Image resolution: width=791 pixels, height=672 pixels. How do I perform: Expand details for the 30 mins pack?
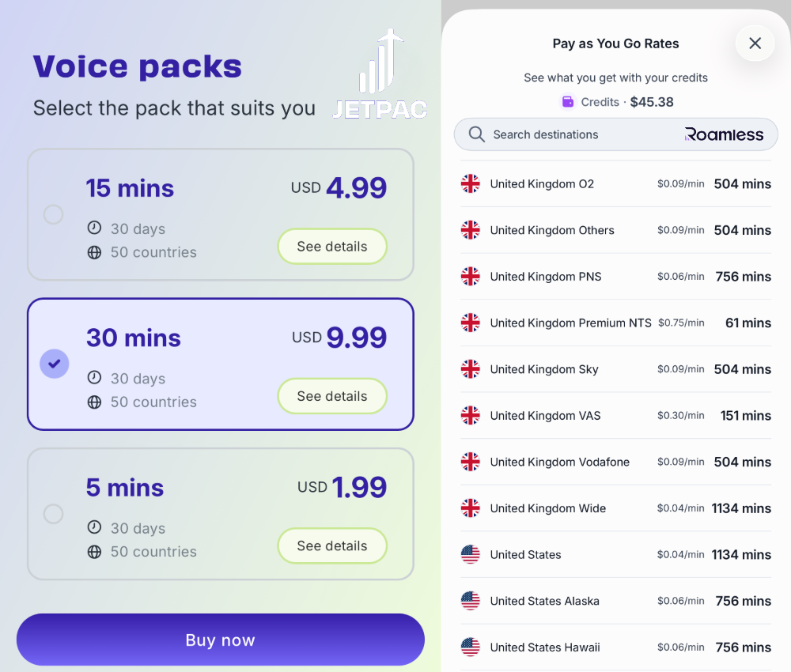pyautogui.click(x=332, y=396)
